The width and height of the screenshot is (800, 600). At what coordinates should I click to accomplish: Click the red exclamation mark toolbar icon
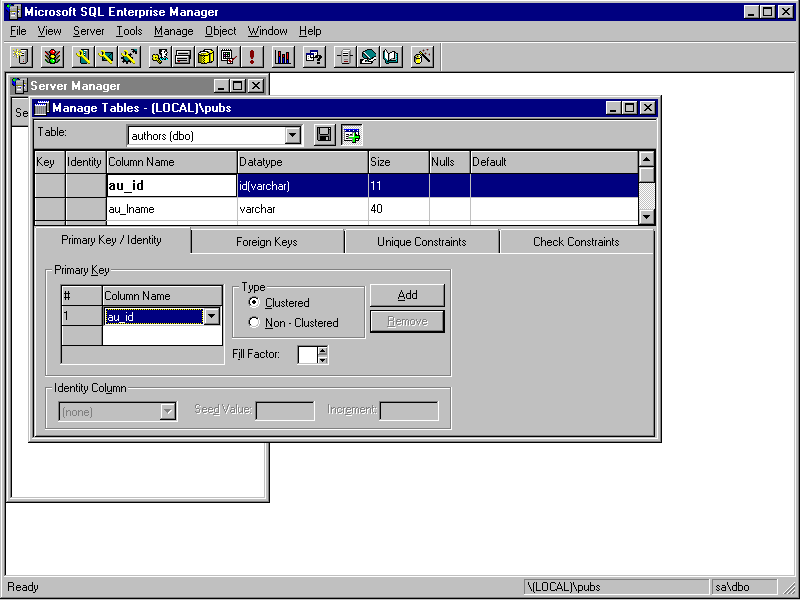point(252,57)
